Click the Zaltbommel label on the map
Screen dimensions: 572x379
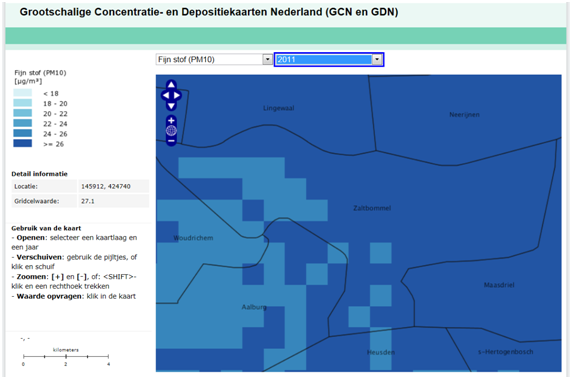pyautogui.click(x=372, y=208)
